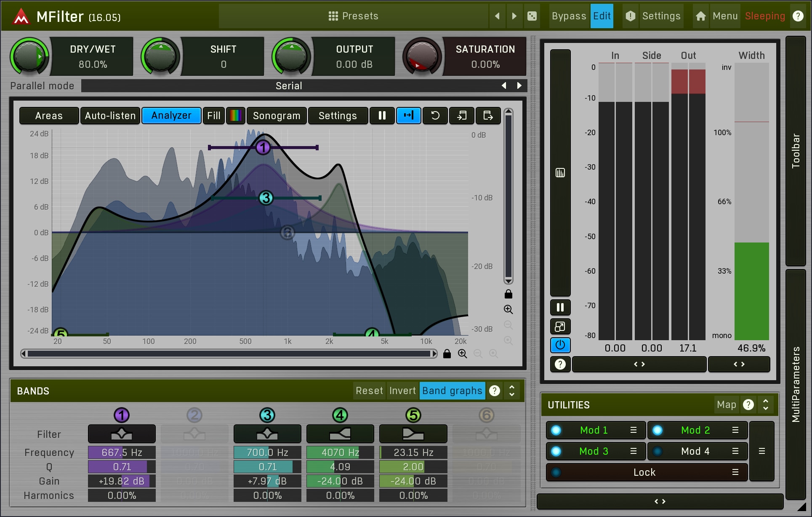The image size is (812, 517).
Task: Click Invert in the Bands panel
Action: tap(402, 391)
